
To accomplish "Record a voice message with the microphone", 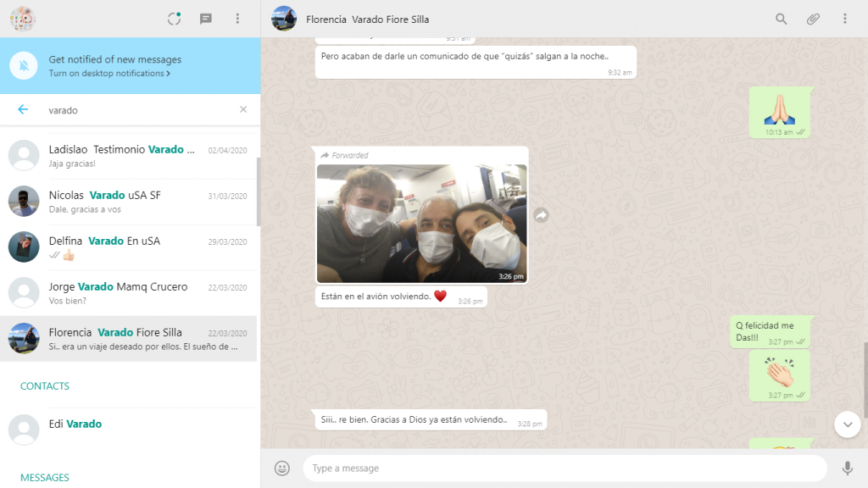I will tap(848, 468).
